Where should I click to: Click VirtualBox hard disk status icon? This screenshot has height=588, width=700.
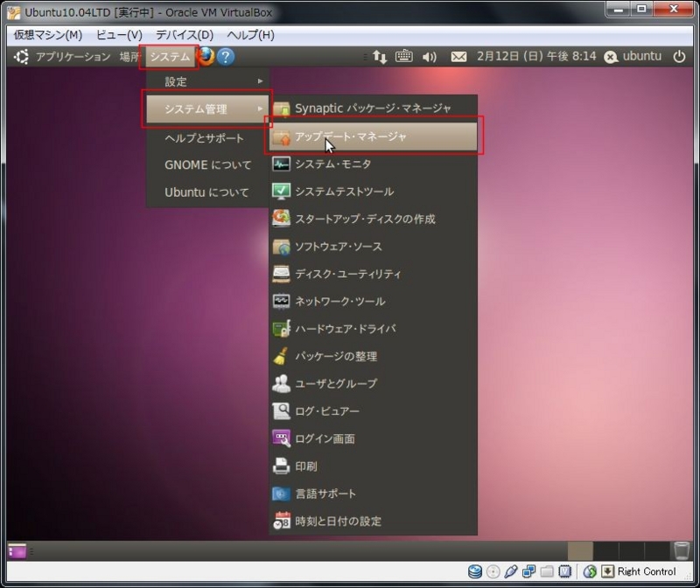click(475, 571)
